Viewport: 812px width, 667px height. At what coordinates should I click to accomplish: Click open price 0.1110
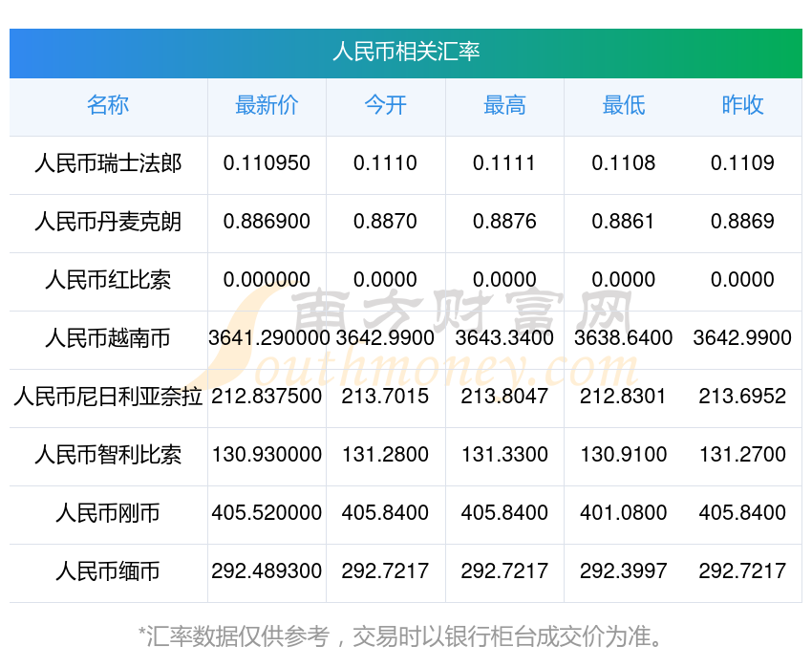(385, 163)
